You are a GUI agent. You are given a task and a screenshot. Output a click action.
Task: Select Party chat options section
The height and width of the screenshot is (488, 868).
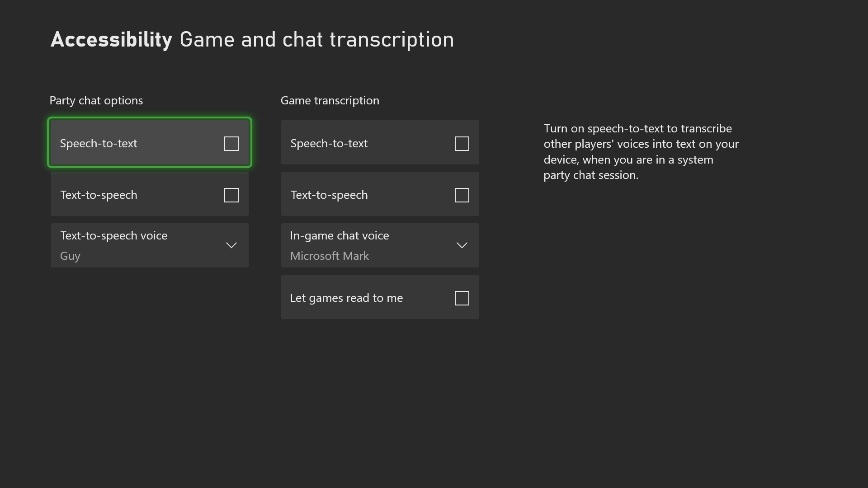[96, 100]
